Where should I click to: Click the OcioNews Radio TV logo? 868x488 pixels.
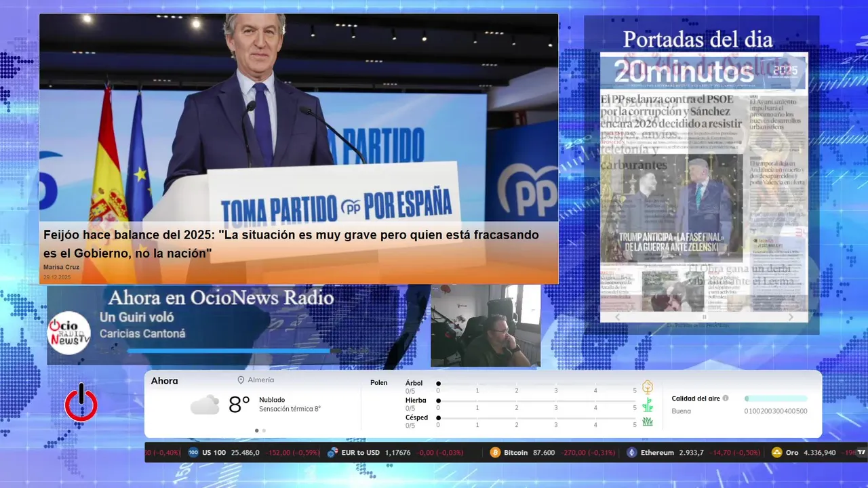(68, 333)
